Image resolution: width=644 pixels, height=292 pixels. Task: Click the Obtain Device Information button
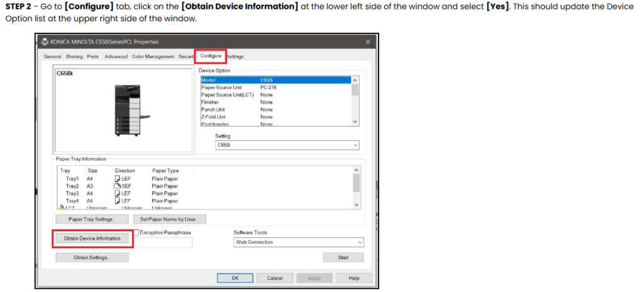coord(92,239)
